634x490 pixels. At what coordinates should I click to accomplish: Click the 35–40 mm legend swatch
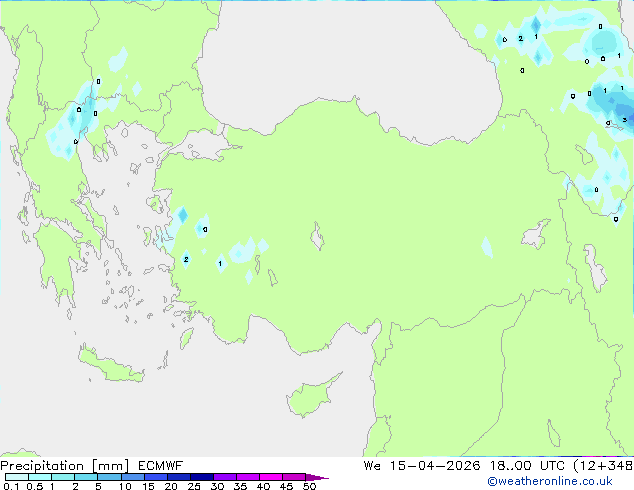coord(248,477)
